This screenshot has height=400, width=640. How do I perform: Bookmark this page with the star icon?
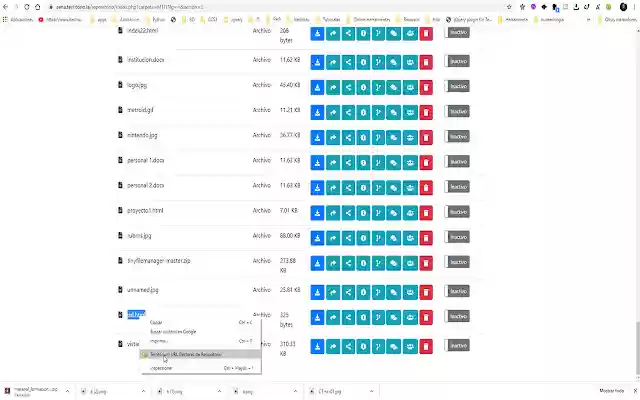click(x=509, y=7)
